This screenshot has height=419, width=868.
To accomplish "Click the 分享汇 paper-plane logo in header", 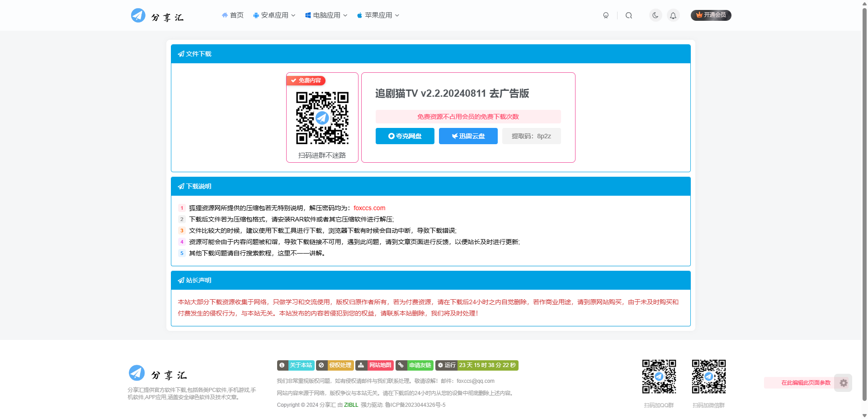I will (138, 15).
